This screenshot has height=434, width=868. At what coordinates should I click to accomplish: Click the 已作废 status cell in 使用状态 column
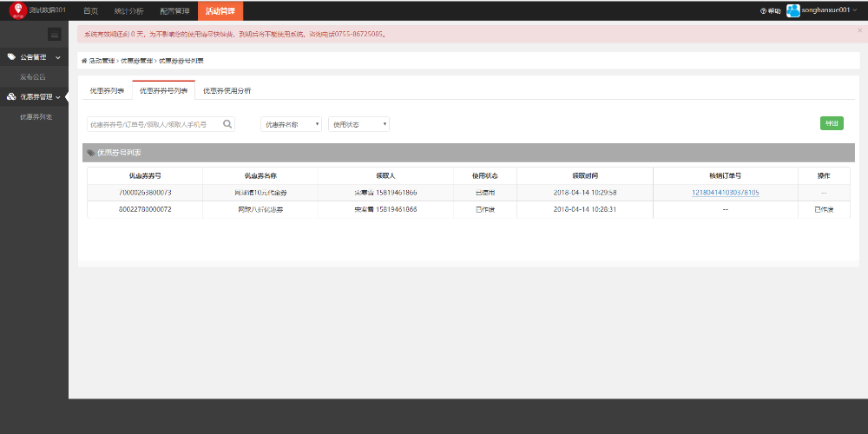click(485, 209)
